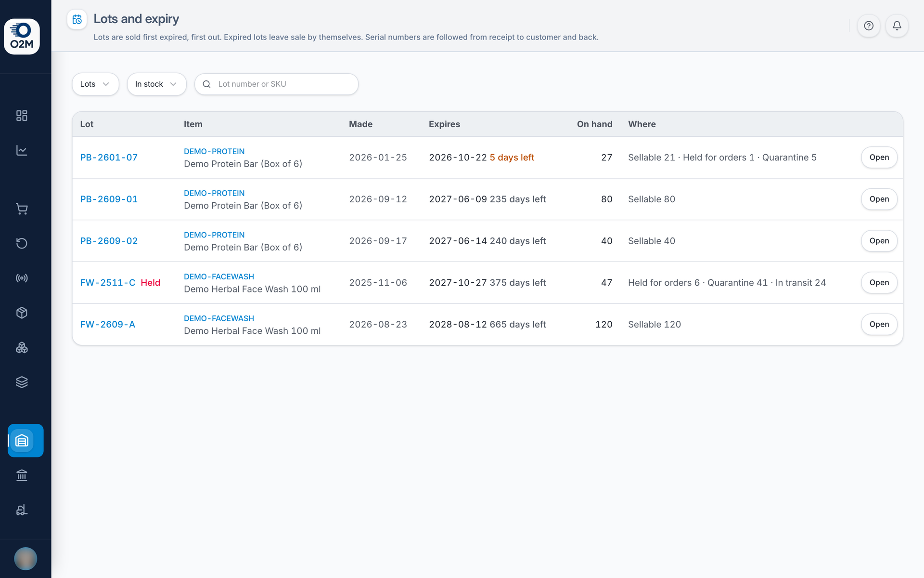
Task: Open the notifications bell icon
Action: coord(897,26)
